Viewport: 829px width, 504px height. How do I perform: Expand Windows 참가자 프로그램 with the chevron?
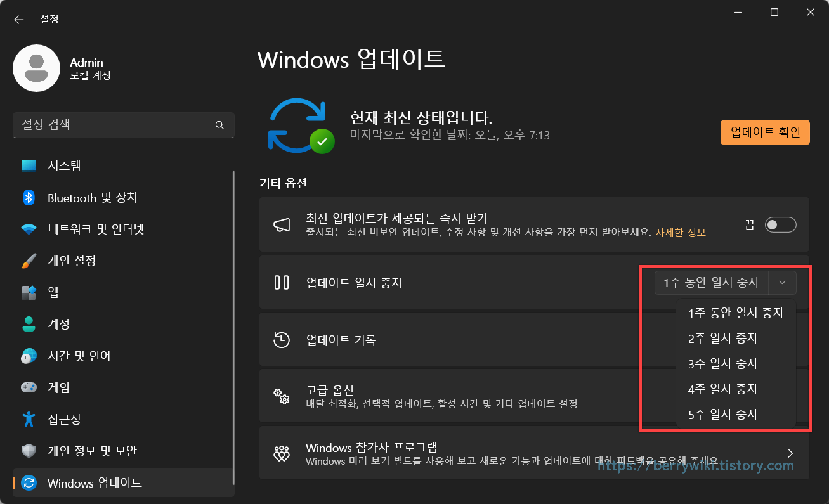click(790, 453)
